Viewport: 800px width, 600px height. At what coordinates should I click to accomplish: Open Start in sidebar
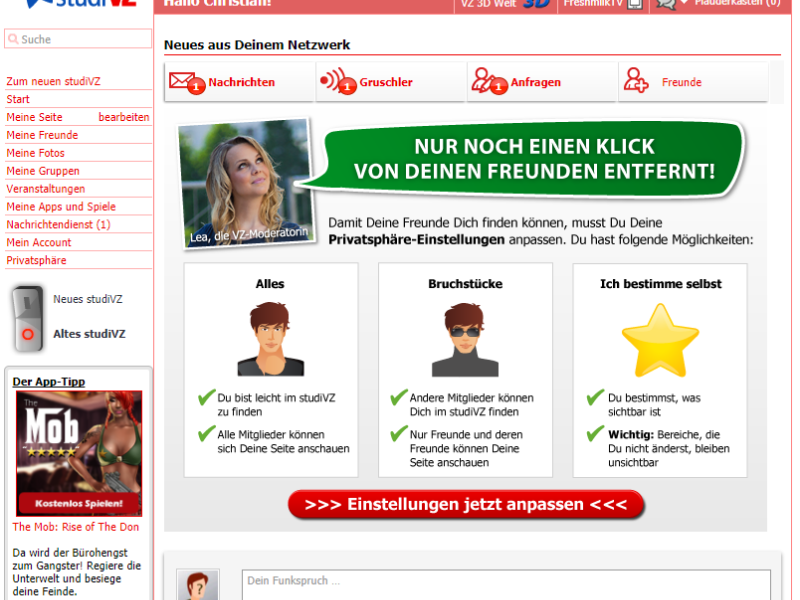[18, 99]
